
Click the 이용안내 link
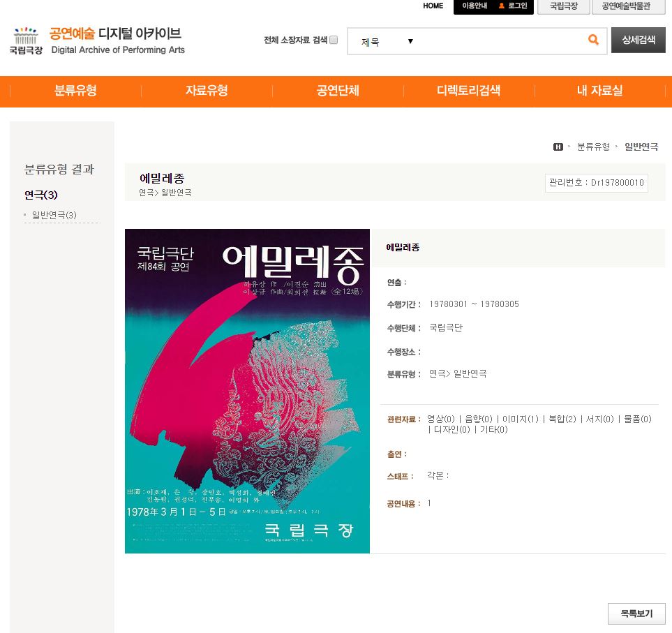[x=475, y=6]
